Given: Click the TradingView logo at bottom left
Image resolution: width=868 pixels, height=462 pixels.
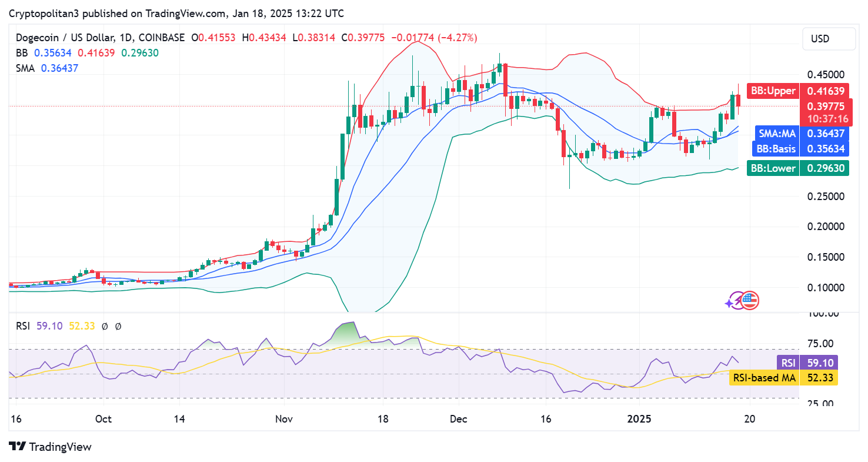Looking at the screenshot, I should (50, 447).
